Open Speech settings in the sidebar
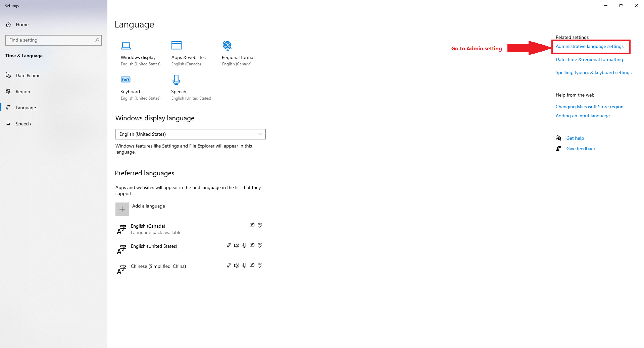 pyautogui.click(x=54, y=124)
